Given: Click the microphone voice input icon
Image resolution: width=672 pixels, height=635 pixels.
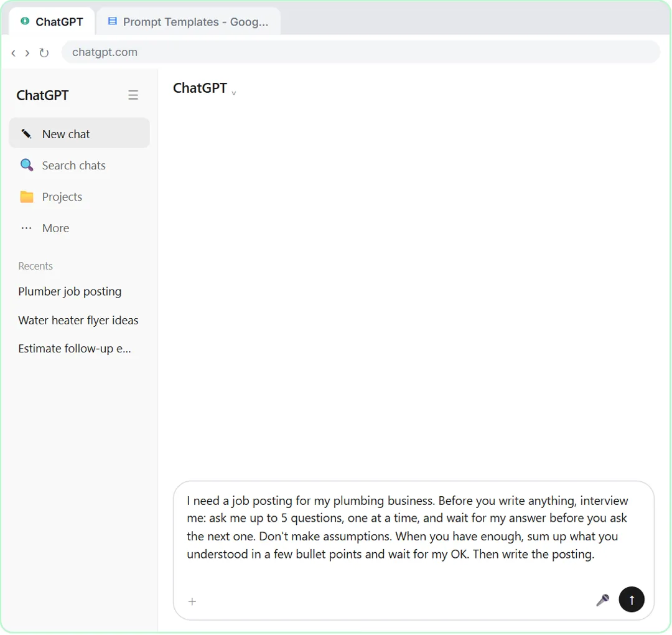Looking at the screenshot, I should pos(602,600).
